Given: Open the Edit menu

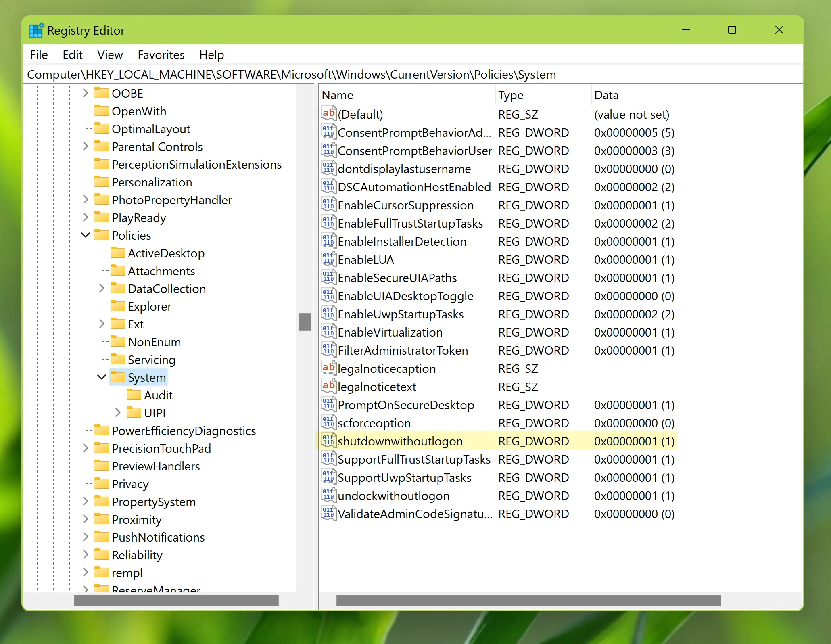Looking at the screenshot, I should (x=73, y=54).
